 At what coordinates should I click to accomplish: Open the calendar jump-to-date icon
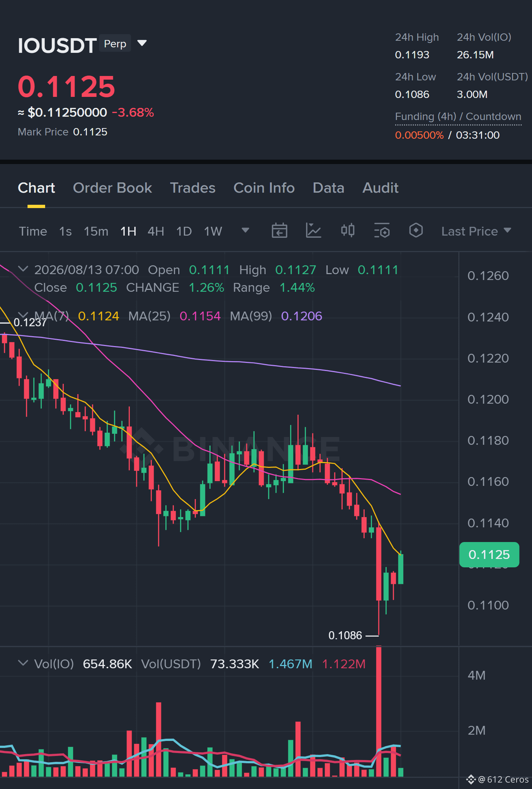[279, 231]
